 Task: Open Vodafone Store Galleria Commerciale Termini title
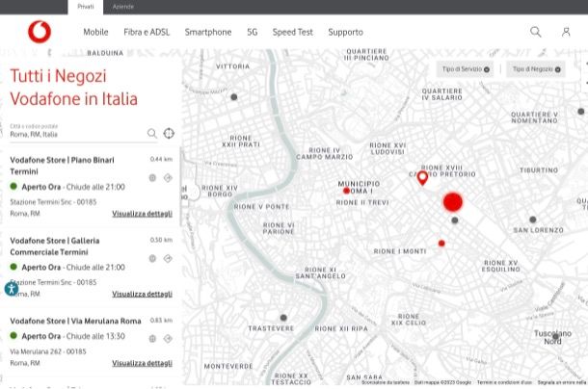coord(55,246)
